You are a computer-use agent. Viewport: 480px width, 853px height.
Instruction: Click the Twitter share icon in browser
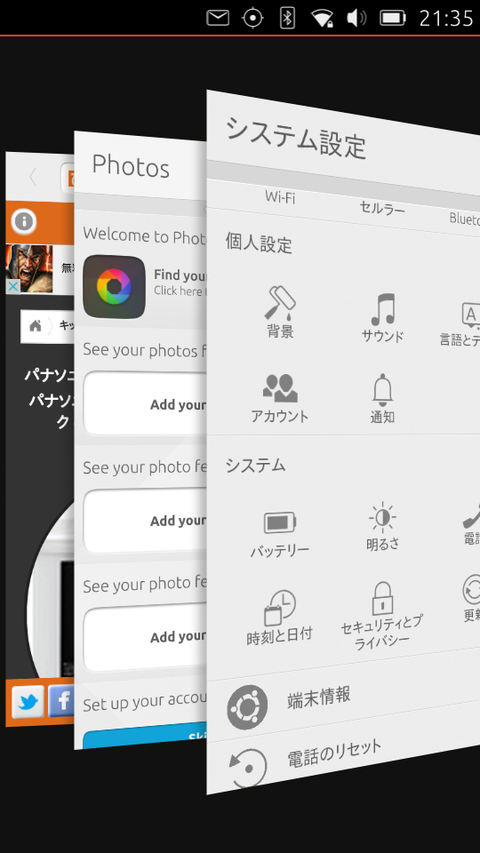27,702
